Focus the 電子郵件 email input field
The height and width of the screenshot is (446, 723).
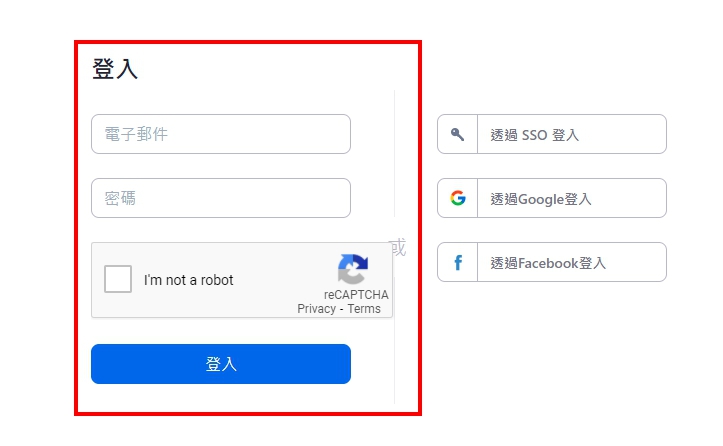tap(221, 134)
